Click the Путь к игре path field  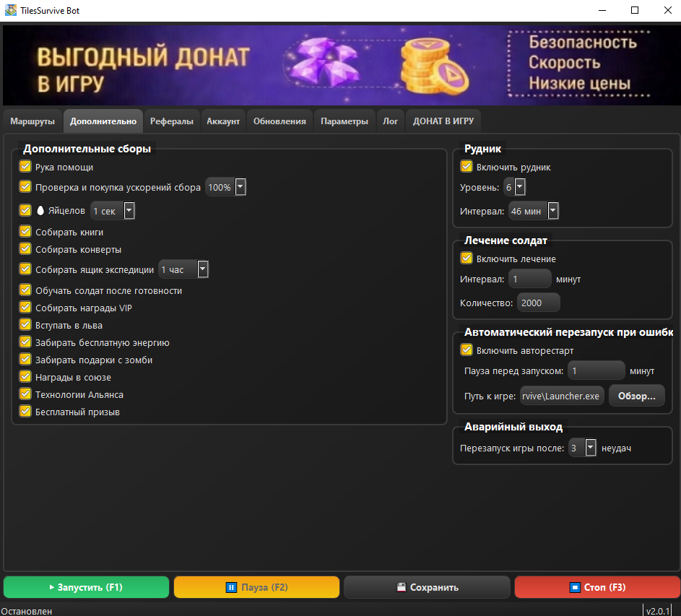coord(562,396)
